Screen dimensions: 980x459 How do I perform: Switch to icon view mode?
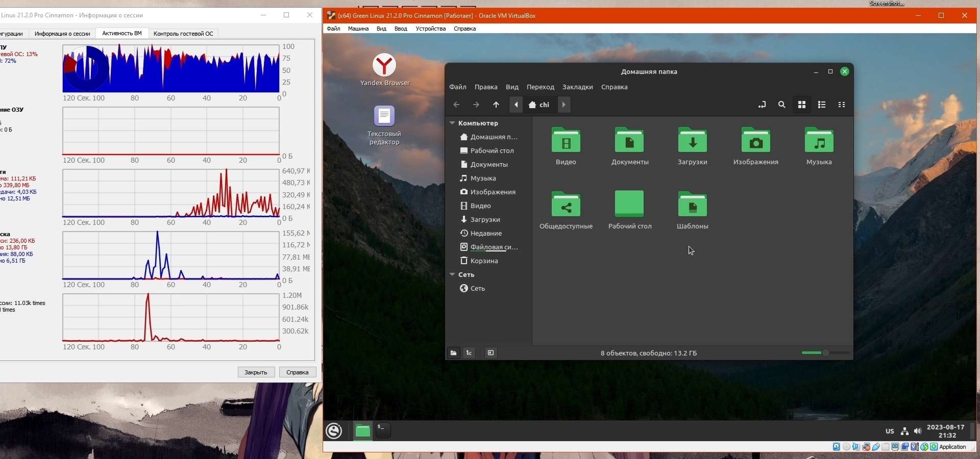pyautogui.click(x=802, y=105)
